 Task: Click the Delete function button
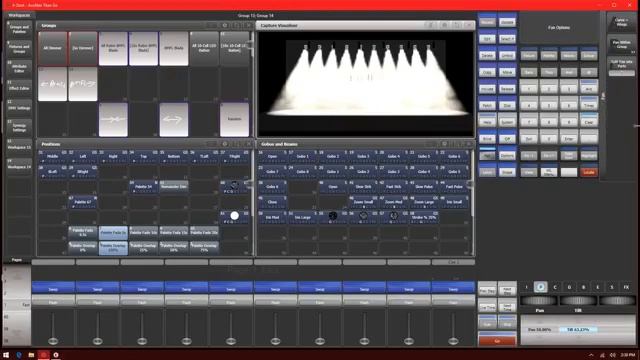coord(487,56)
